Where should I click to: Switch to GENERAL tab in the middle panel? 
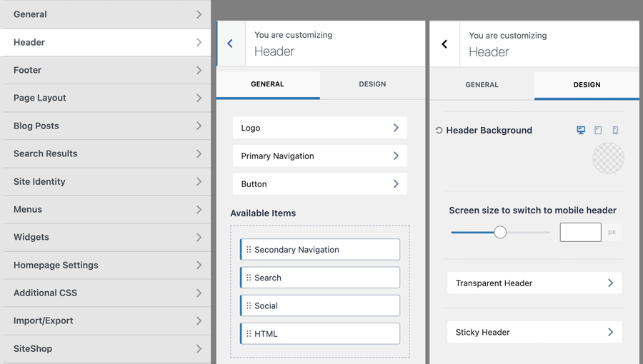(268, 85)
